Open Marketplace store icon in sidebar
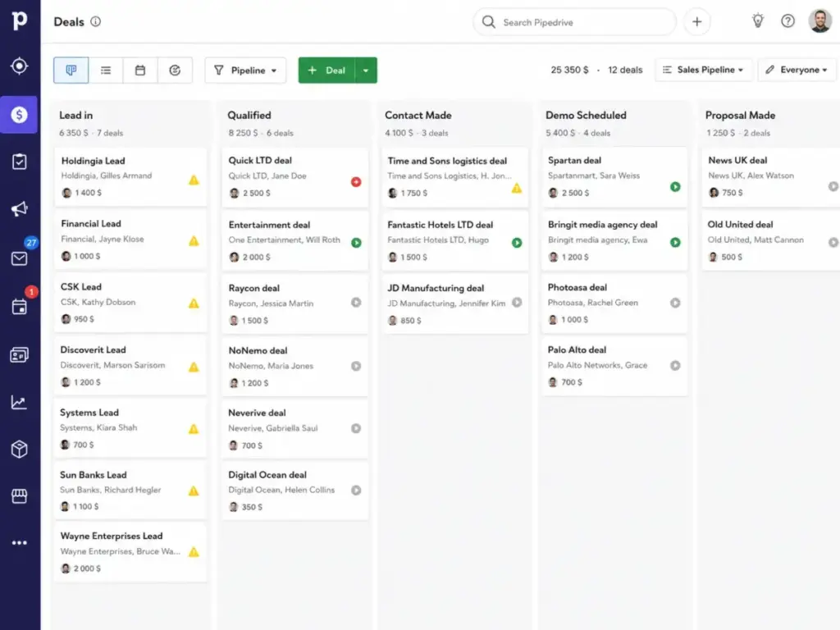Screen dimensions: 840x630 tap(20, 496)
